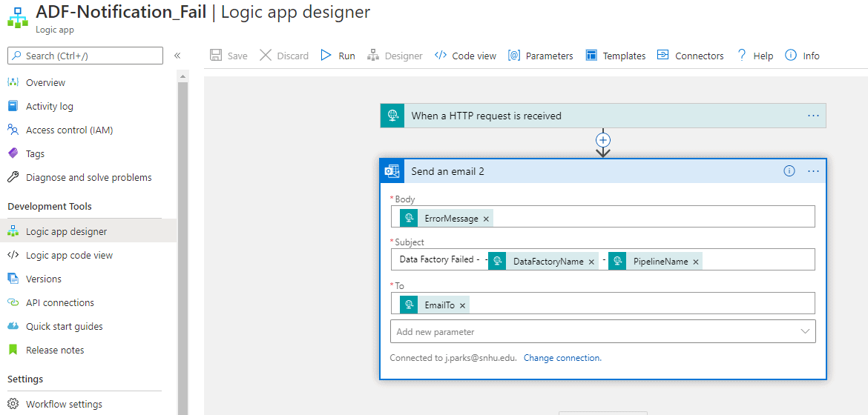Remove the EmailTo token from To field
Image resolution: width=868 pixels, height=415 pixels.
tap(462, 305)
